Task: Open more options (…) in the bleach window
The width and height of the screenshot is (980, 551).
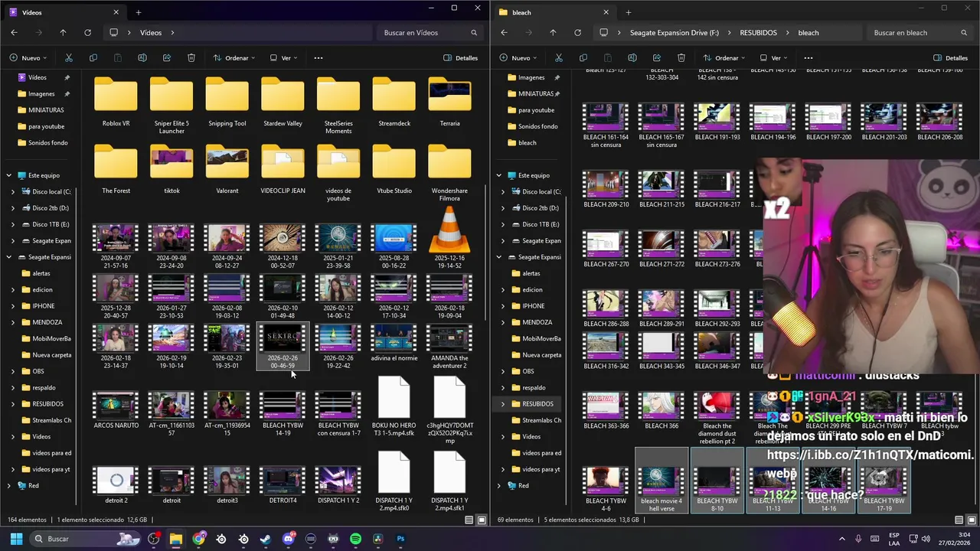Action: pos(808,57)
